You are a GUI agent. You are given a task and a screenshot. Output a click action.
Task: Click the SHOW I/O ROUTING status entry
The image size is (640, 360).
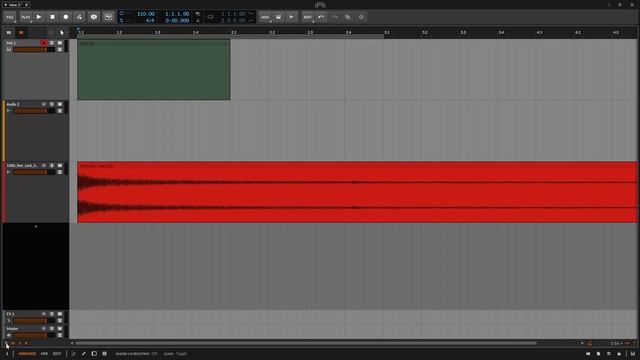click(x=136, y=354)
